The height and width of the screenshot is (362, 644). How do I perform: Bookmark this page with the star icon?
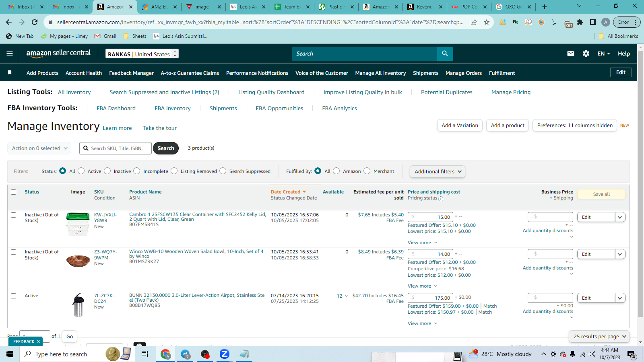click(487, 22)
